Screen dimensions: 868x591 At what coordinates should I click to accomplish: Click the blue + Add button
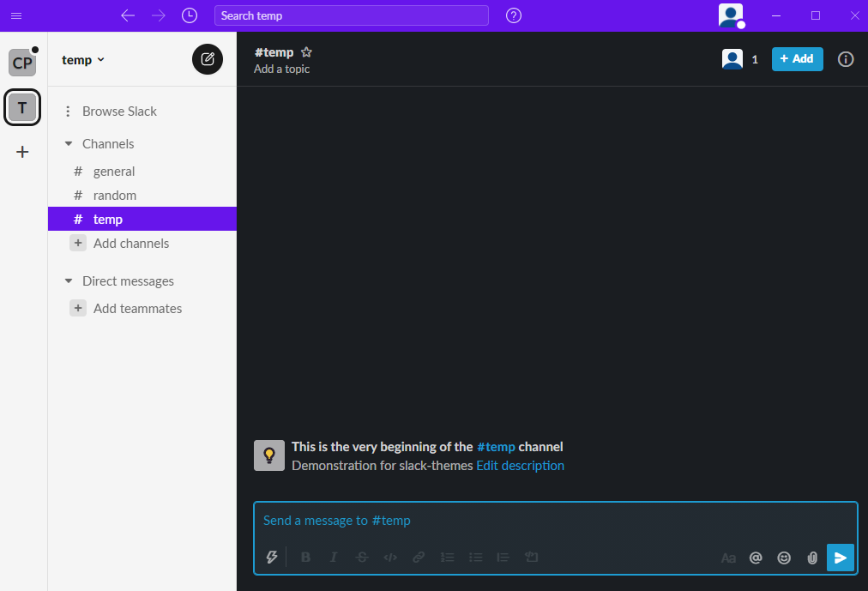click(797, 59)
